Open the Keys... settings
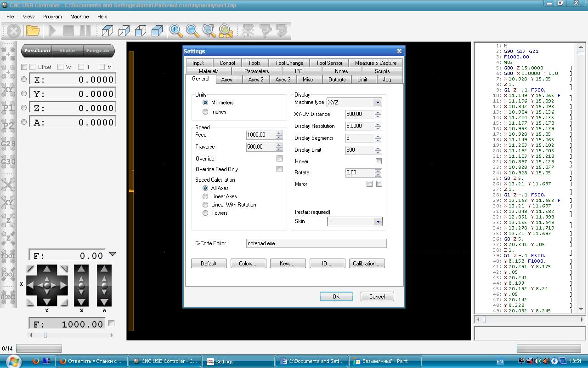This screenshot has width=588, height=368. point(288,264)
